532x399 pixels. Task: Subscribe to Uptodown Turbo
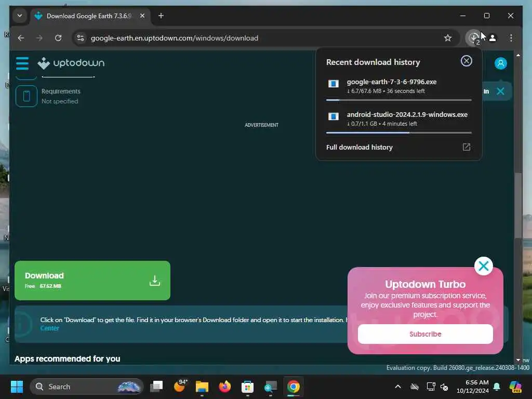click(425, 334)
